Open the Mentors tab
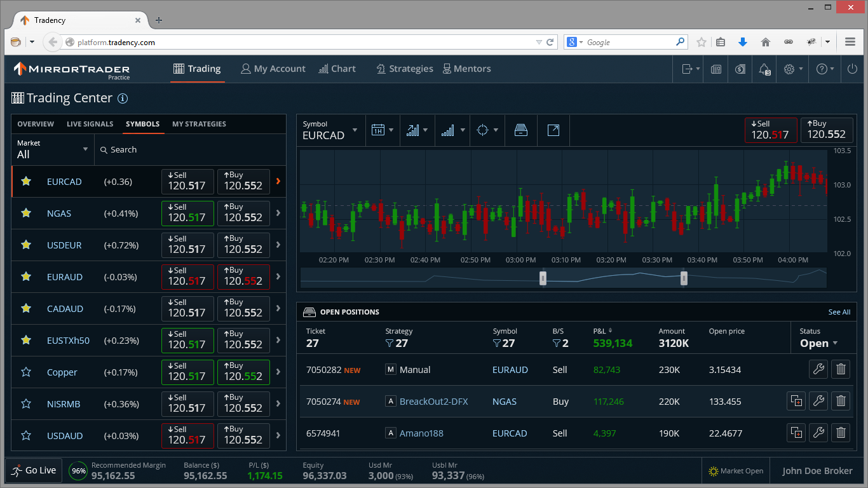This screenshot has height=488, width=868. click(x=466, y=69)
